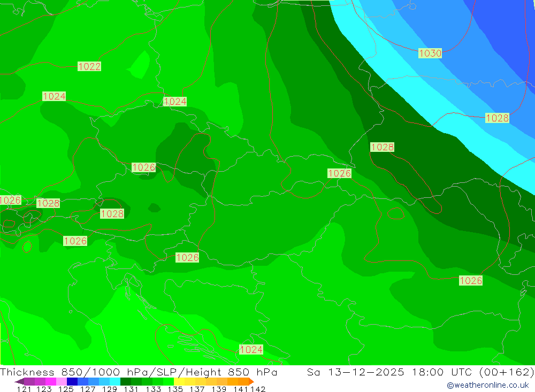The image size is (535, 392).
Task: Select the 1024 label over the Adriatic islands
Action: [251, 350]
